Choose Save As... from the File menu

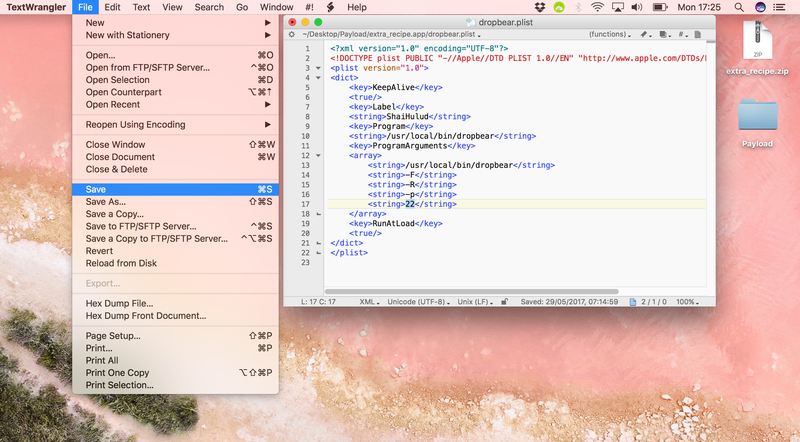click(176, 202)
